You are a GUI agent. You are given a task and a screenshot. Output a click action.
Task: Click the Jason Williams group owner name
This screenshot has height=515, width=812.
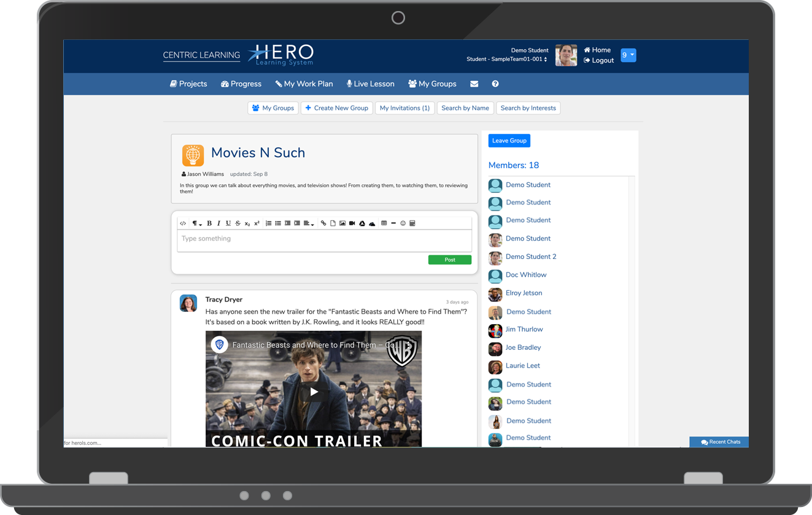click(x=206, y=174)
